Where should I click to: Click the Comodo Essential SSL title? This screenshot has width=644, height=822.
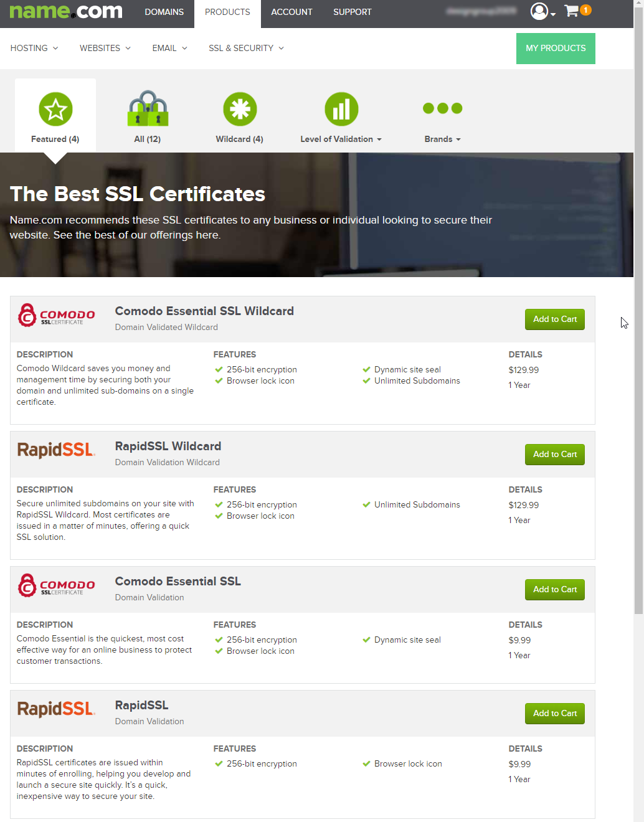click(x=178, y=581)
